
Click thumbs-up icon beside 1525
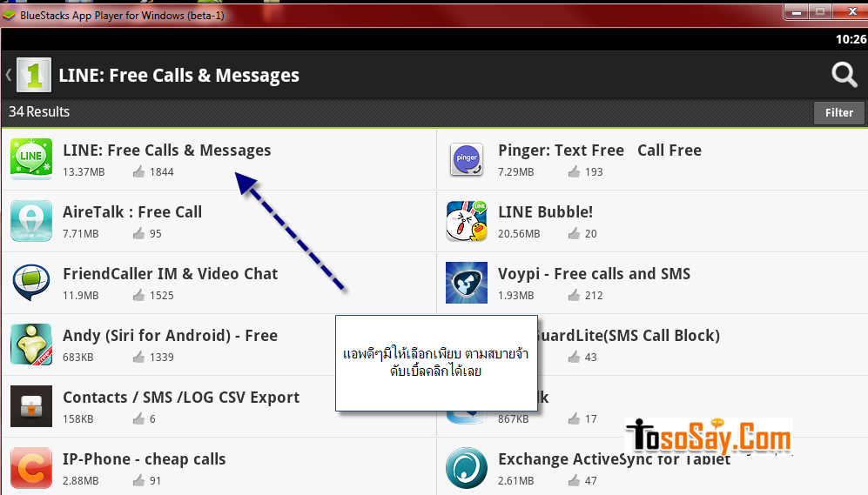pyautogui.click(x=138, y=295)
